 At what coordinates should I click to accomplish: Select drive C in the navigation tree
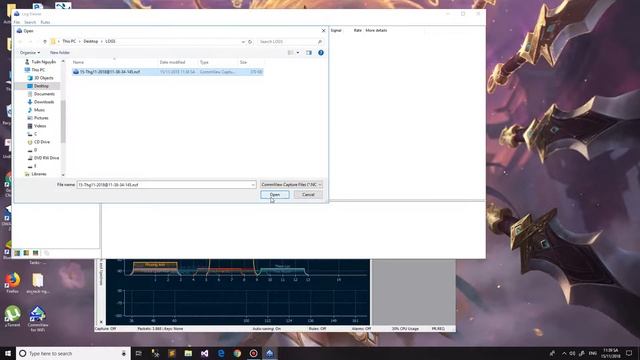coord(32,134)
